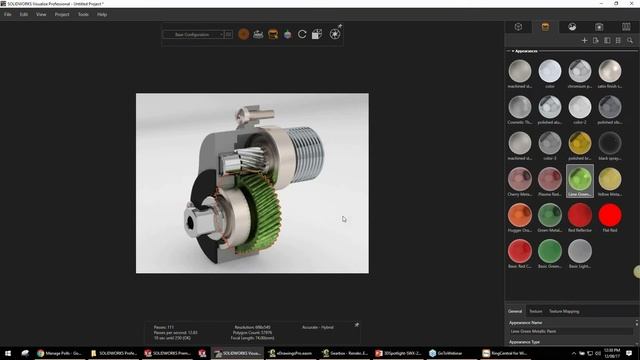Image resolution: width=640 pixels, height=360 pixels.
Task: Click the camera aperture render icon
Action: tap(335, 34)
